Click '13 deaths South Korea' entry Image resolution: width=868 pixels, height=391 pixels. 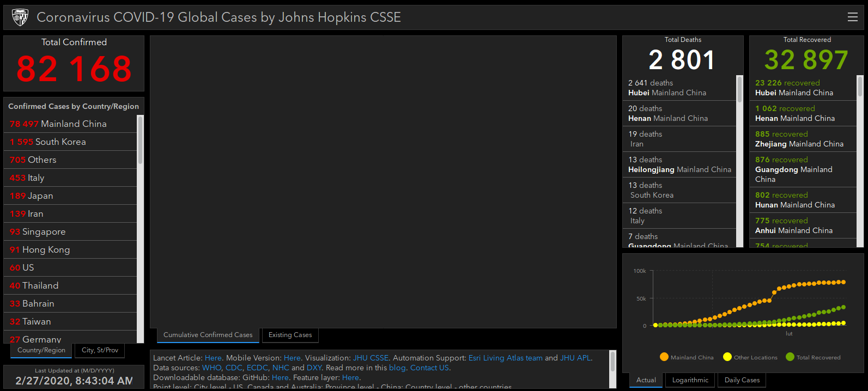680,190
